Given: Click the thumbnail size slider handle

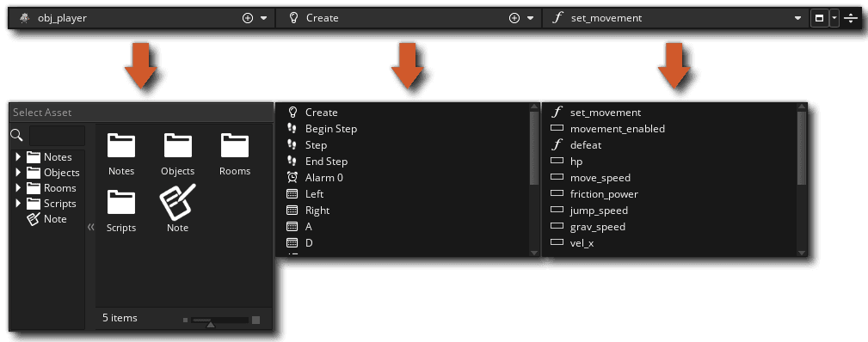Looking at the screenshot, I should [x=211, y=324].
